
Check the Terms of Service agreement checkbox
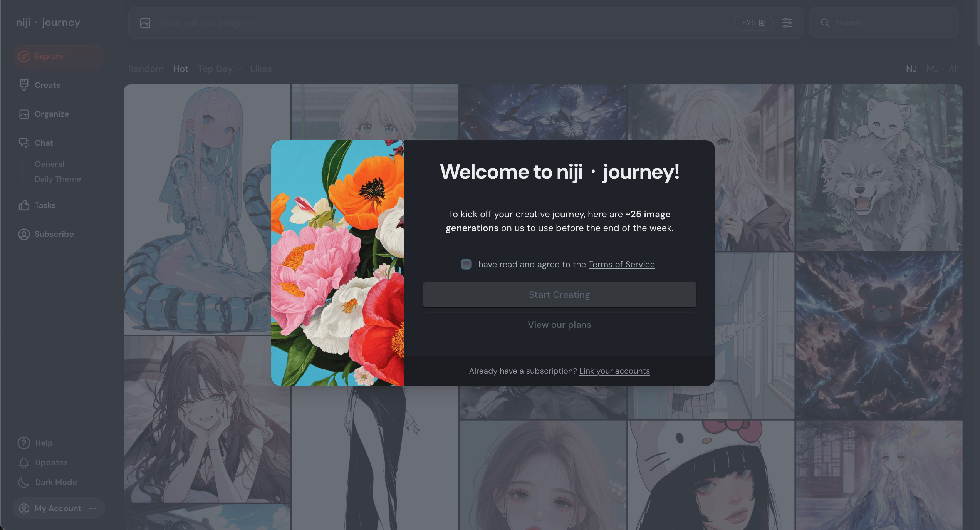click(x=466, y=264)
